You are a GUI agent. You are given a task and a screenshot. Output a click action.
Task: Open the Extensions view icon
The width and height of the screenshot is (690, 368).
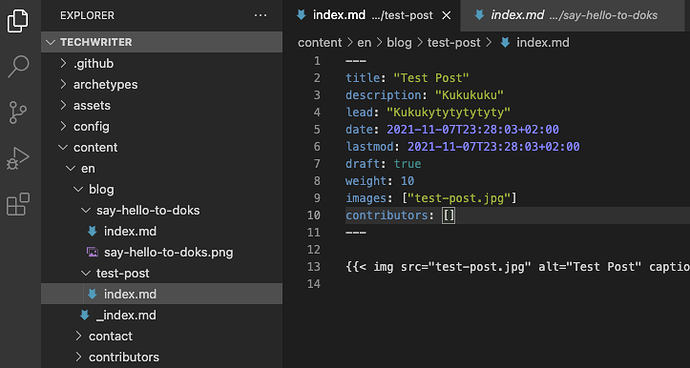point(18,204)
